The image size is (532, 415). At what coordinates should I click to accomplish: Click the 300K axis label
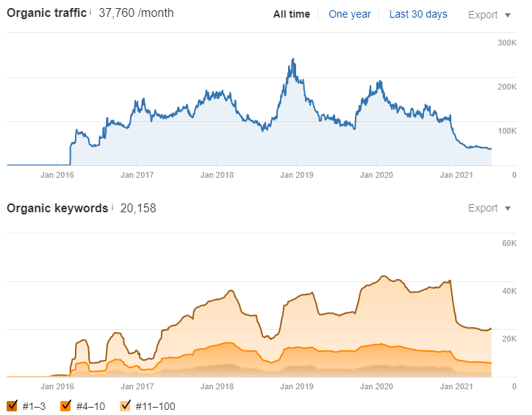[x=507, y=43]
